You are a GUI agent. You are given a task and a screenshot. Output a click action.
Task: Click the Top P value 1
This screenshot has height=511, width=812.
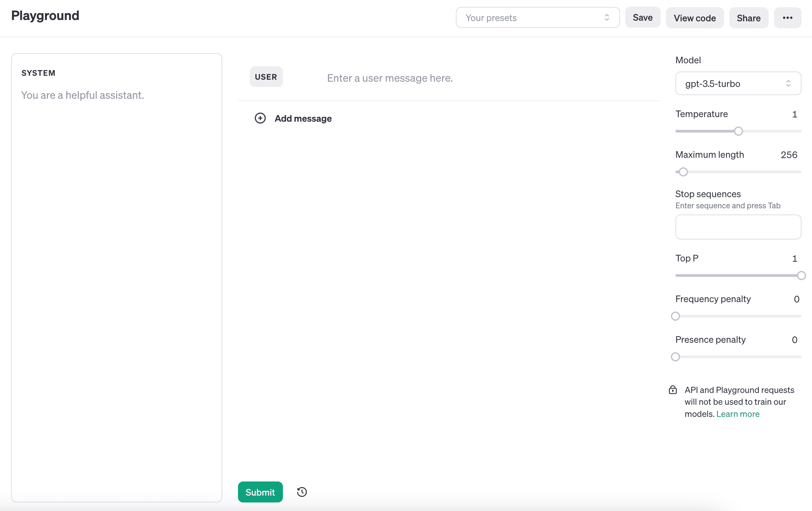795,258
